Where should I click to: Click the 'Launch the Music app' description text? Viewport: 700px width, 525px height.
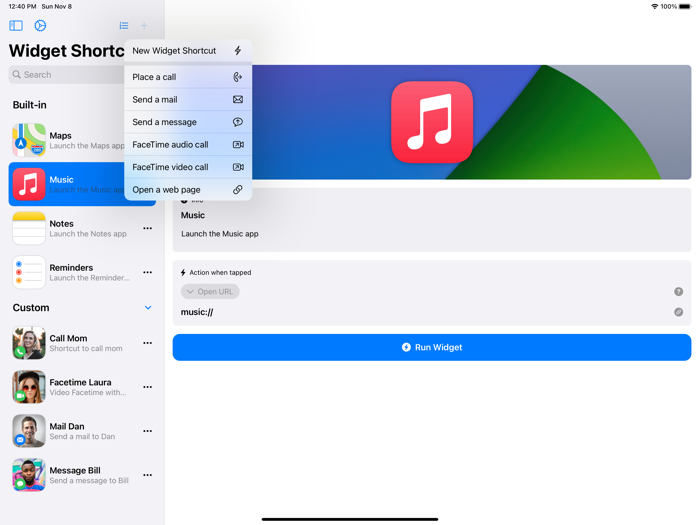(220, 234)
